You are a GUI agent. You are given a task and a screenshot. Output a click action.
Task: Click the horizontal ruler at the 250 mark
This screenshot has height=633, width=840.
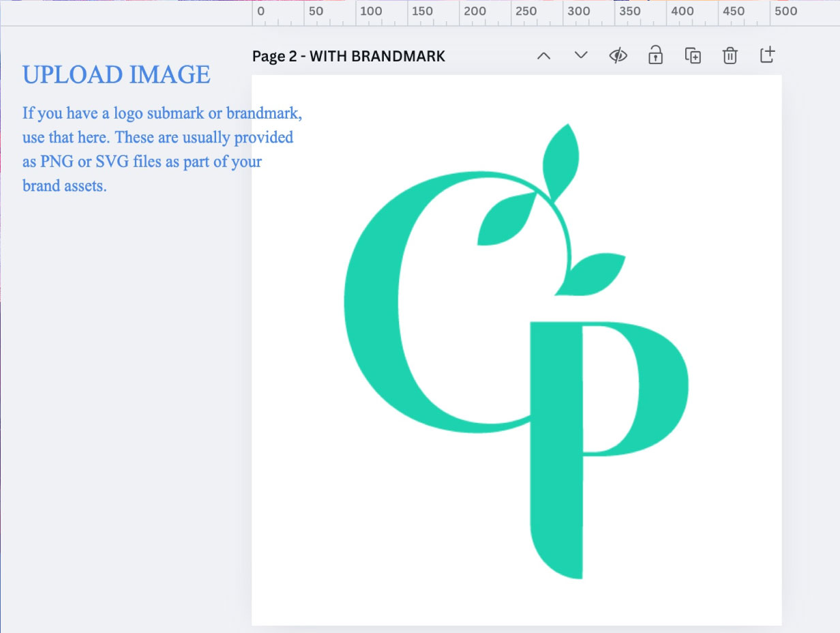[526, 11]
